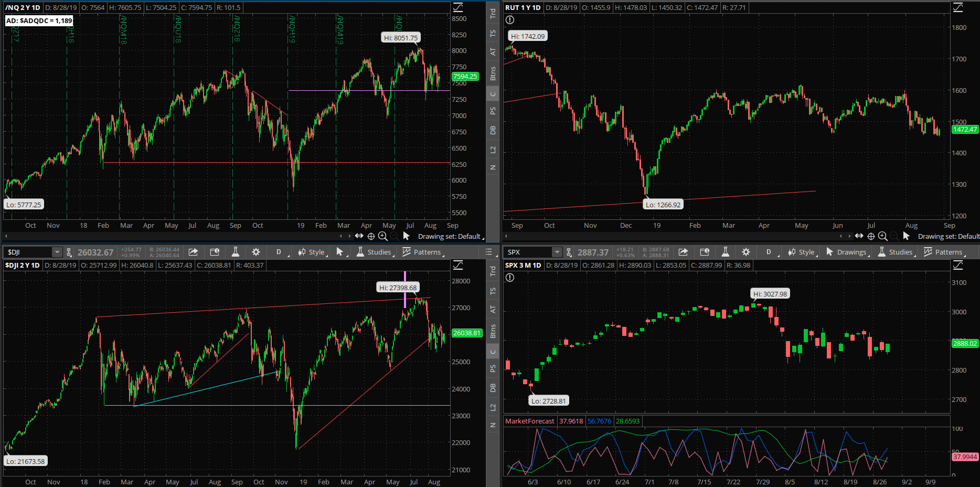The image size is (980, 487).
Task: Click the Hi: 8051.75 label on /NQ chart
Action: [401, 38]
